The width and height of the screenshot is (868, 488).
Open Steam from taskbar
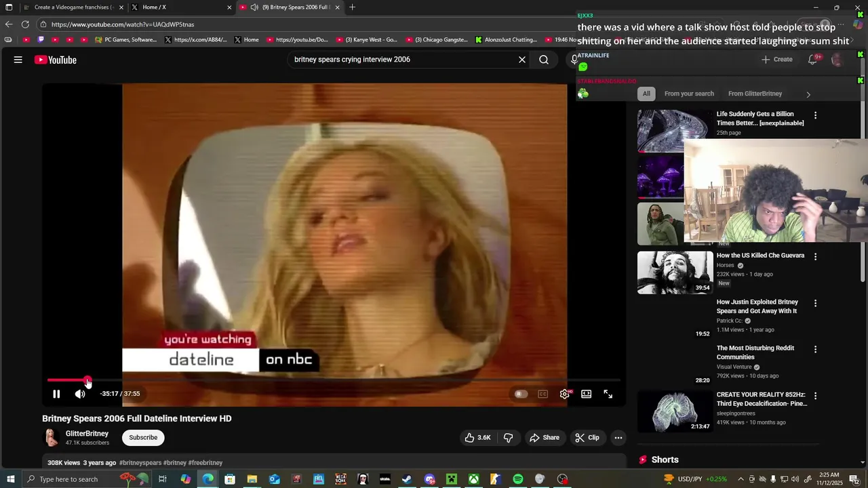407,479
